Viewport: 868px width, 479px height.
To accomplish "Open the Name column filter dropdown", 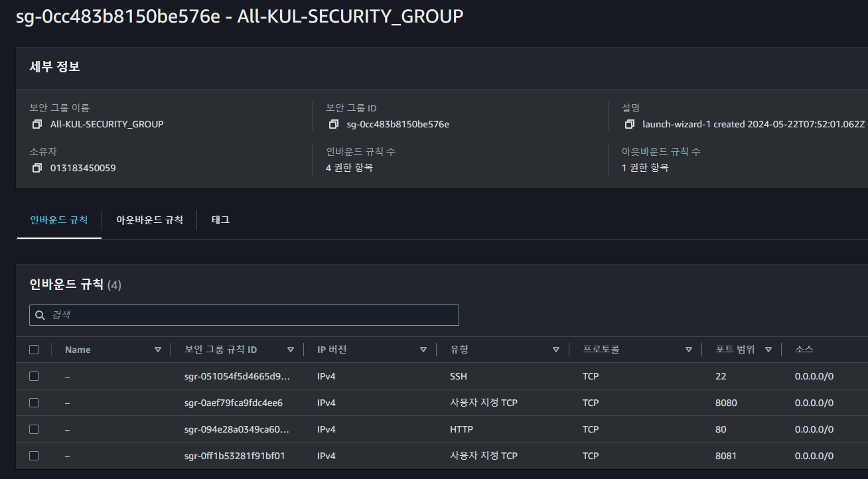I will (158, 349).
